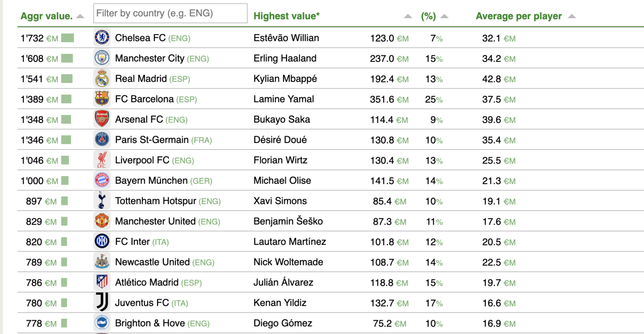This screenshot has height=334, width=644.
Task: Click the Arsenal FC club crest
Action: pyautogui.click(x=102, y=119)
